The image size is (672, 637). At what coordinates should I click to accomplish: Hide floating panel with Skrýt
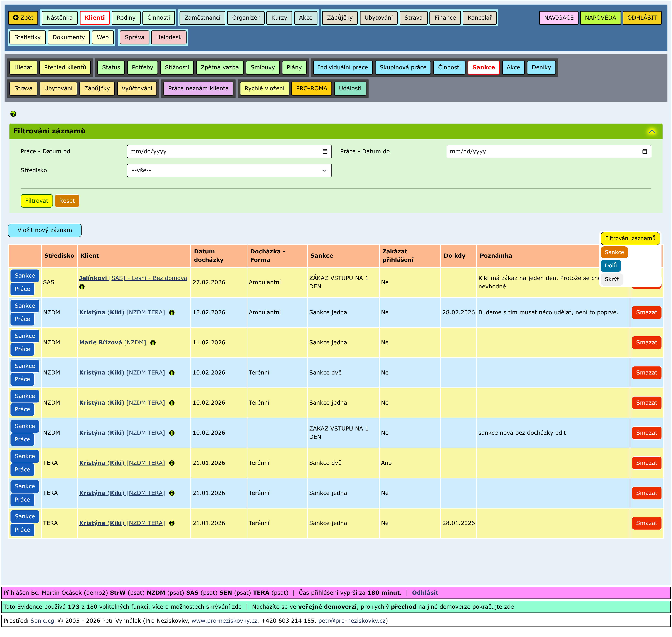[x=612, y=279]
